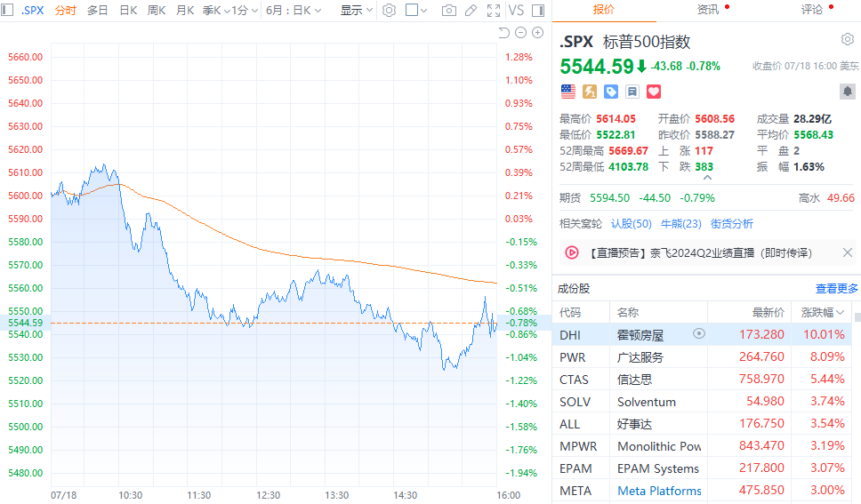Screen dimensions: 861x504
Task: Open the 显示 display dropdown
Action: click(x=356, y=11)
